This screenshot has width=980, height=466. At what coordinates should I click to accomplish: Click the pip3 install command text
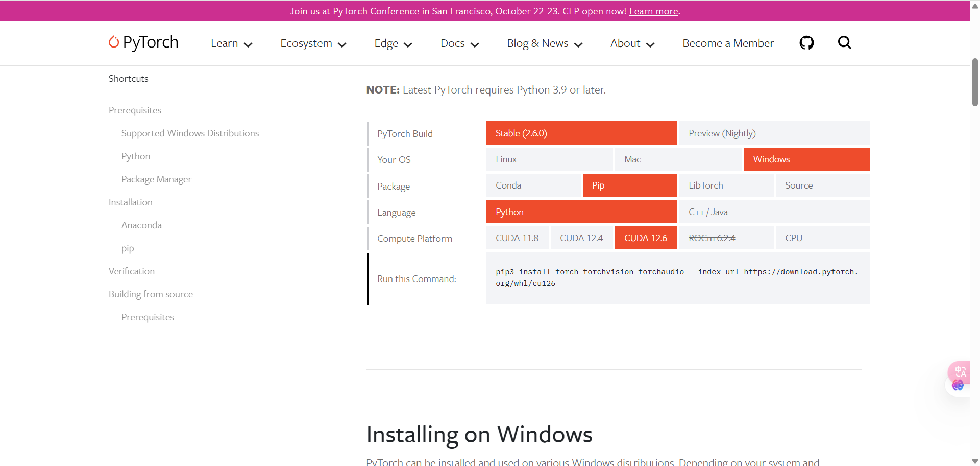pos(677,277)
